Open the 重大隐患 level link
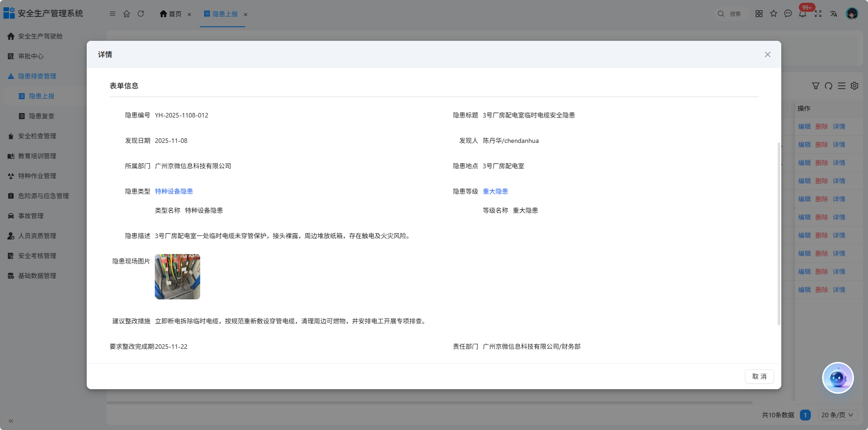Viewport: 868px width, 430px height. 495,191
